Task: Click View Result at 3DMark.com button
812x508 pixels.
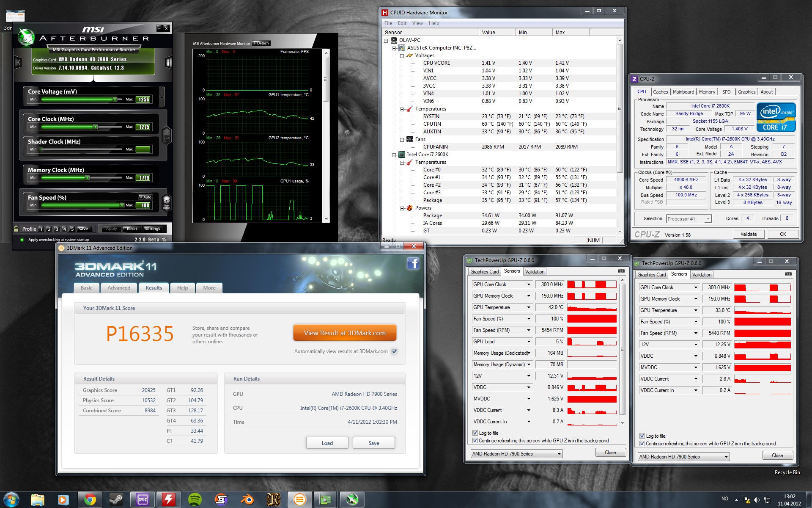Action: 345,333
